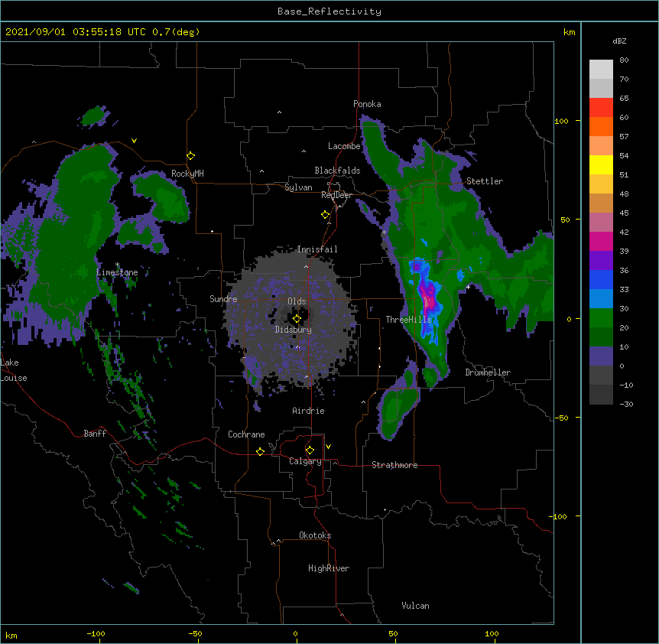The width and height of the screenshot is (659, 644).
Task: Click the light gray 80 dBZ legend swatch
Action: [601, 70]
